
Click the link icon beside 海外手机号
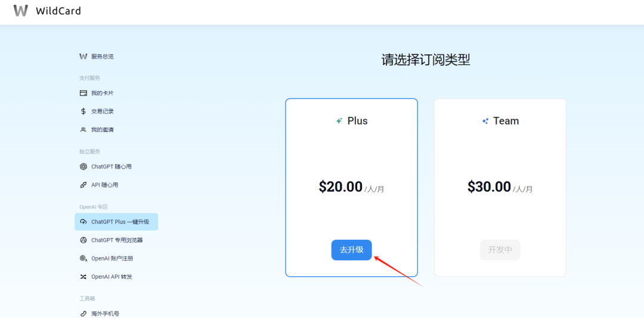[83, 313]
